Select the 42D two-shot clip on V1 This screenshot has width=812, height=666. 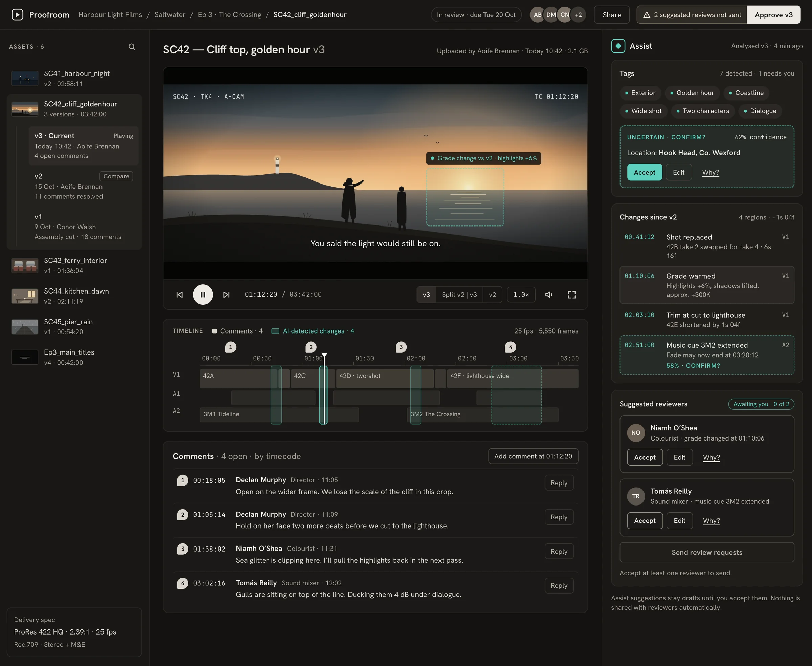(x=385, y=378)
